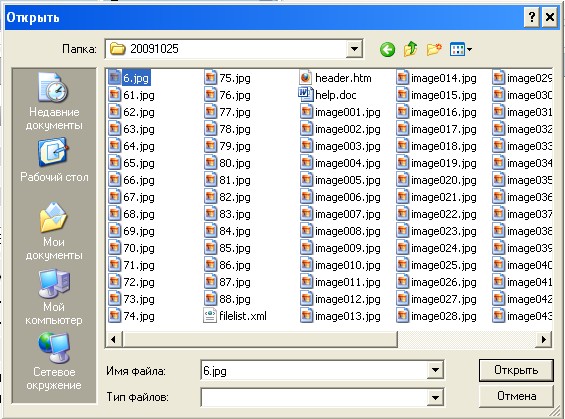Open Мой компьютер location
Image resolution: width=565 pixels, height=419 pixels.
coord(54,297)
